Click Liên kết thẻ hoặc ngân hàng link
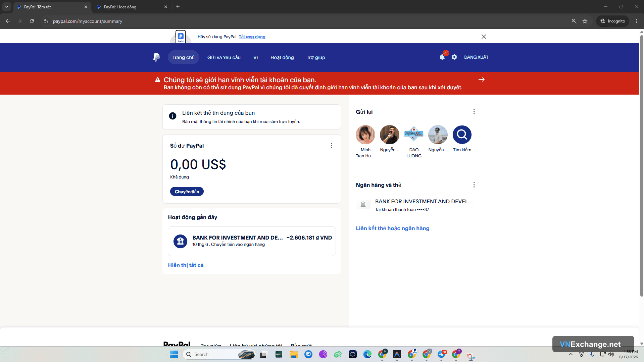 point(393,228)
